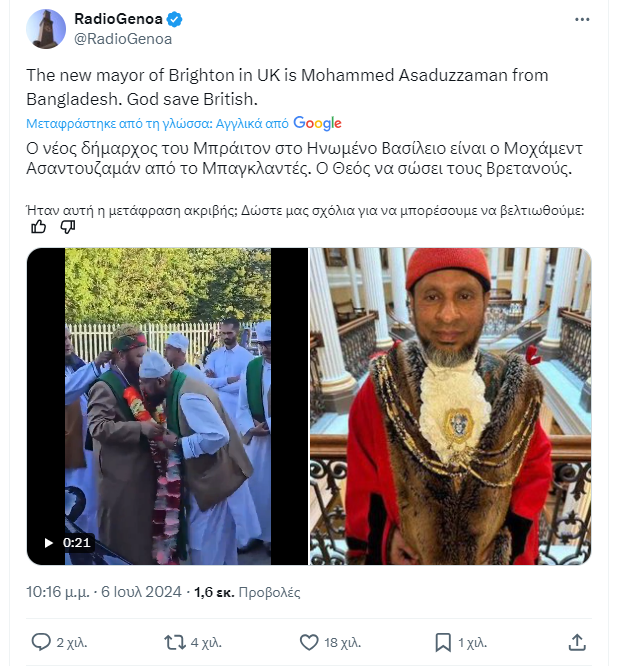Open the mayor portrait photo
This screenshot has height=666, width=620.
[x=450, y=406]
